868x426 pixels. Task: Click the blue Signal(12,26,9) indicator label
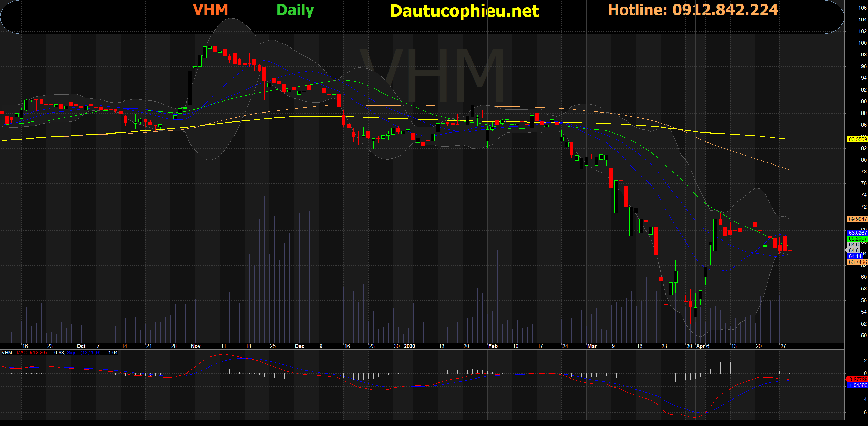click(x=84, y=353)
